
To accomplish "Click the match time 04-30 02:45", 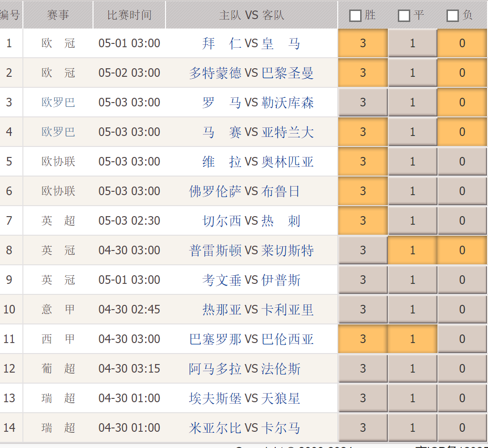I will (x=129, y=310).
